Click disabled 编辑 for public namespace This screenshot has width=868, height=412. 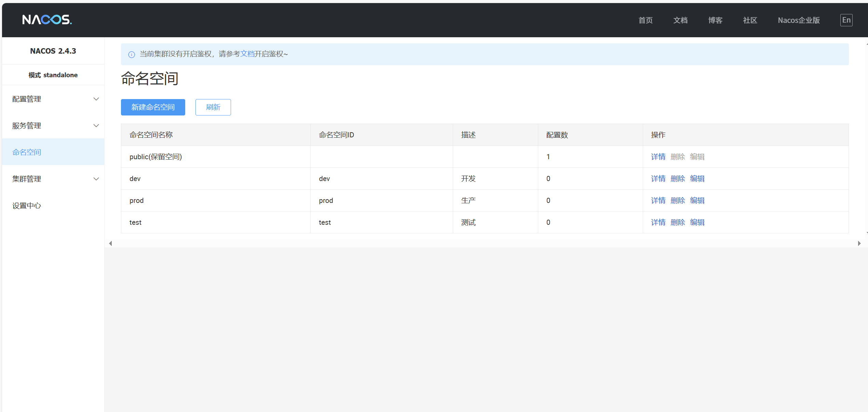697,157
